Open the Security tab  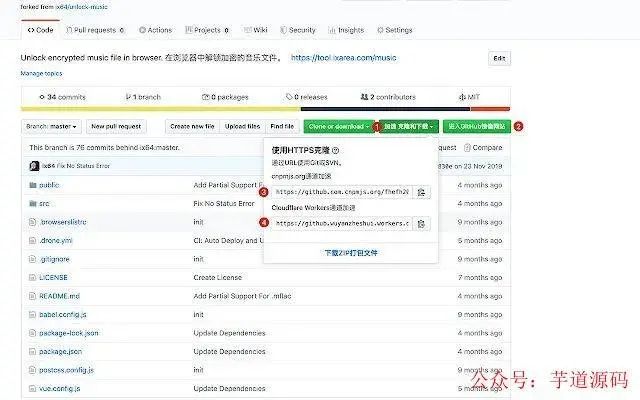point(298,30)
